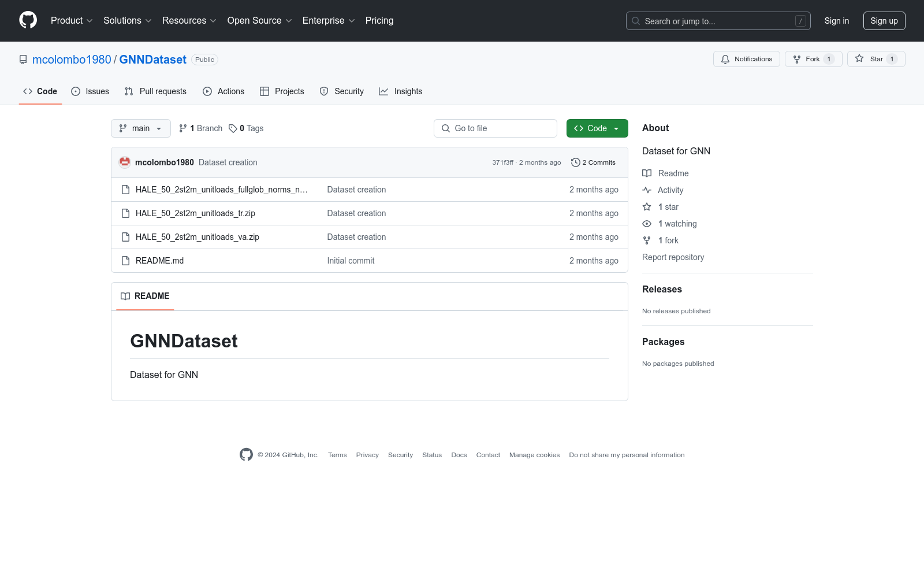Click the Sign in link
Viewport: 924px width, 578px height.
pos(837,21)
